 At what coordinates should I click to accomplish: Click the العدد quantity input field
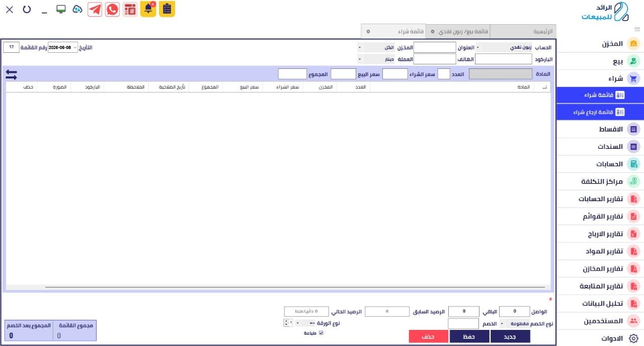[444, 74]
